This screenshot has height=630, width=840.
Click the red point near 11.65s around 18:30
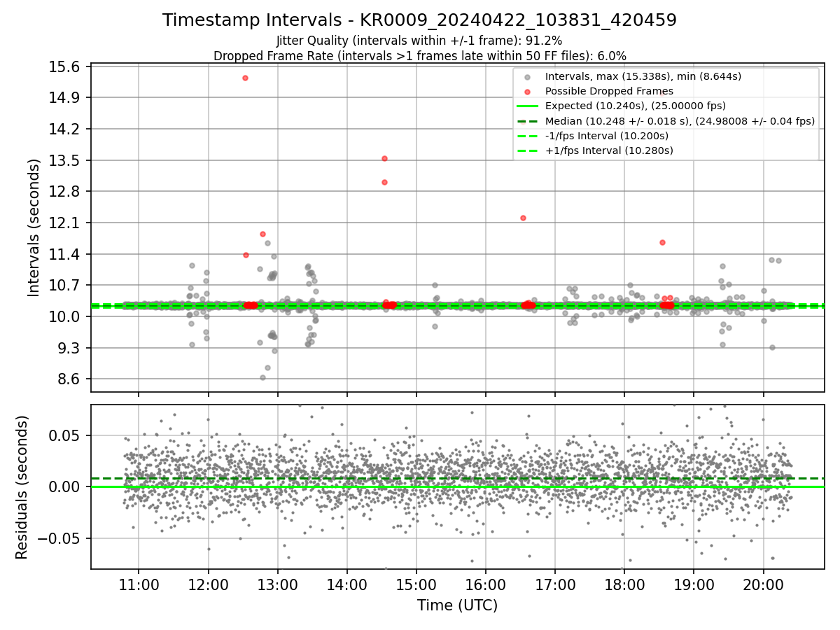coord(662,242)
